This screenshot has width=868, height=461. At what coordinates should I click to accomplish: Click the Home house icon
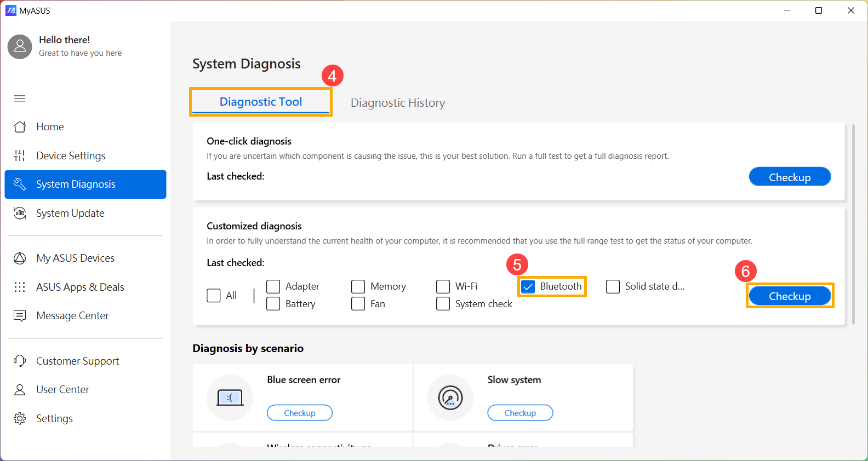20,126
